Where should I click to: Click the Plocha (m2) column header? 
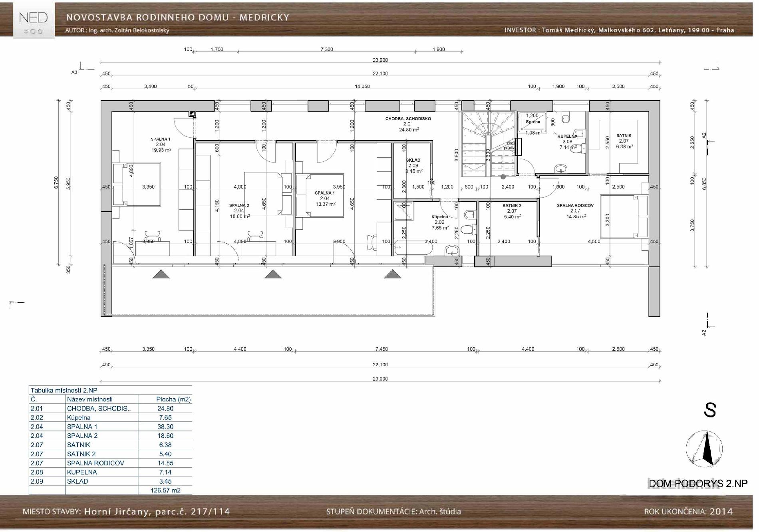click(x=173, y=399)
